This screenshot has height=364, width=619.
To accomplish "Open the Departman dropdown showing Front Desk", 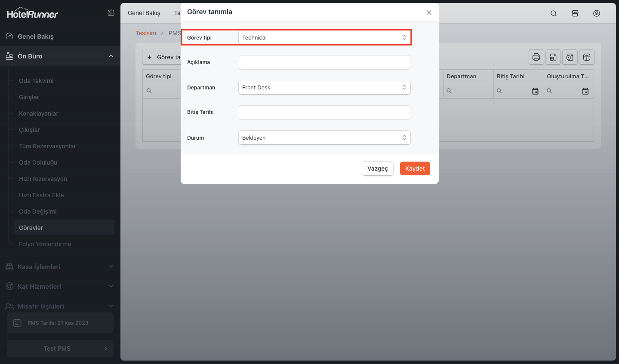I will (324, 87).
